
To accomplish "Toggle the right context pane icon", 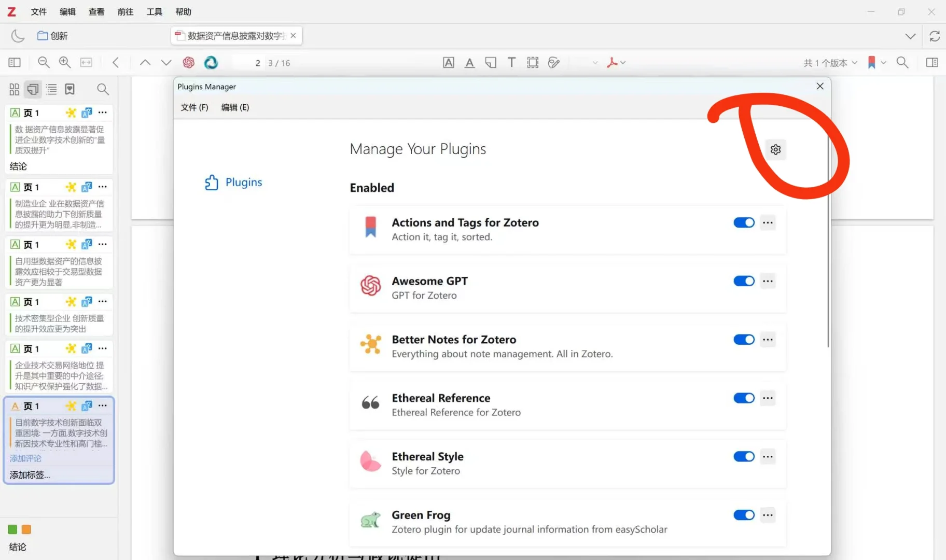I will [932, 63].
